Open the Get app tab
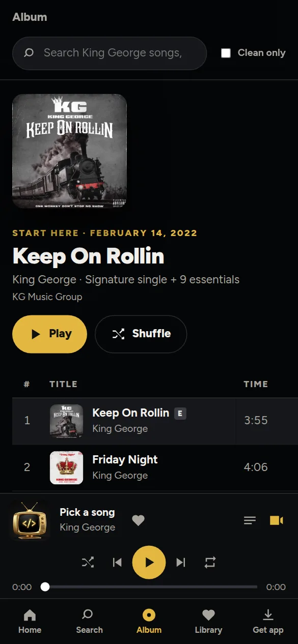Image resolution: width=298 pixels, height=644 pixels. click(x=268, y=622)
